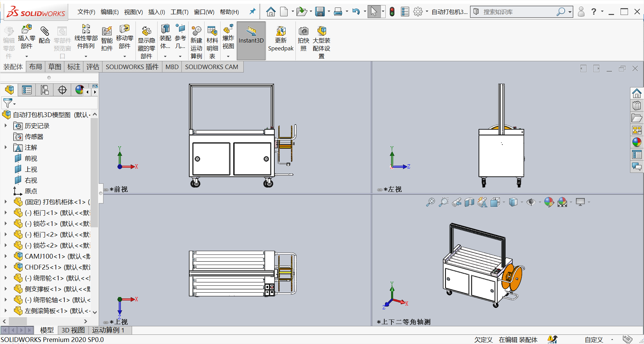Click the DisplayManager color ball tab

[79, 90]
